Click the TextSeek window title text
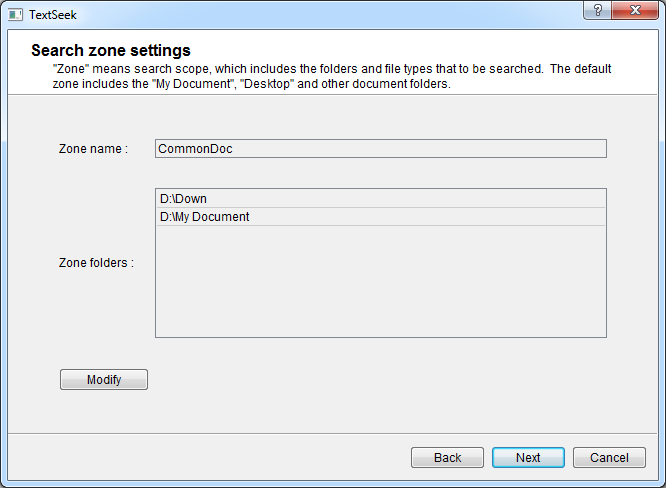The height and width of the screenshot is (488, 666). click(50, 14)
